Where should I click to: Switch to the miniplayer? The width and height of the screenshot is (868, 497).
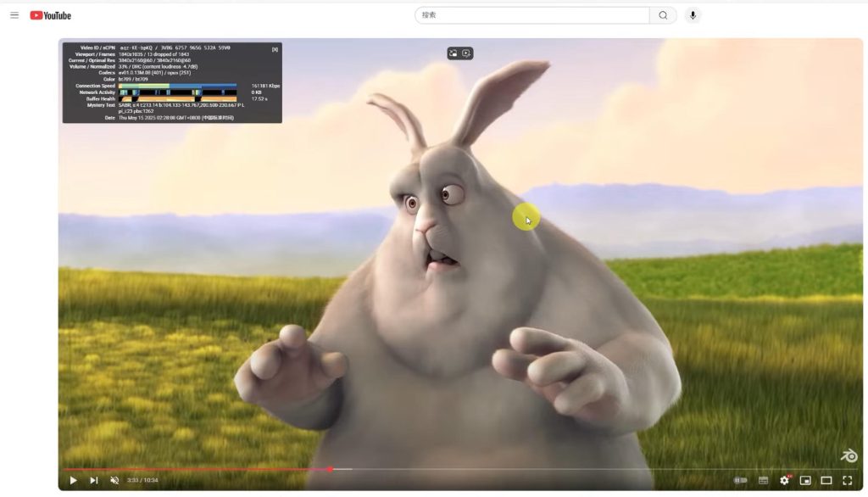tap(805, 480)
